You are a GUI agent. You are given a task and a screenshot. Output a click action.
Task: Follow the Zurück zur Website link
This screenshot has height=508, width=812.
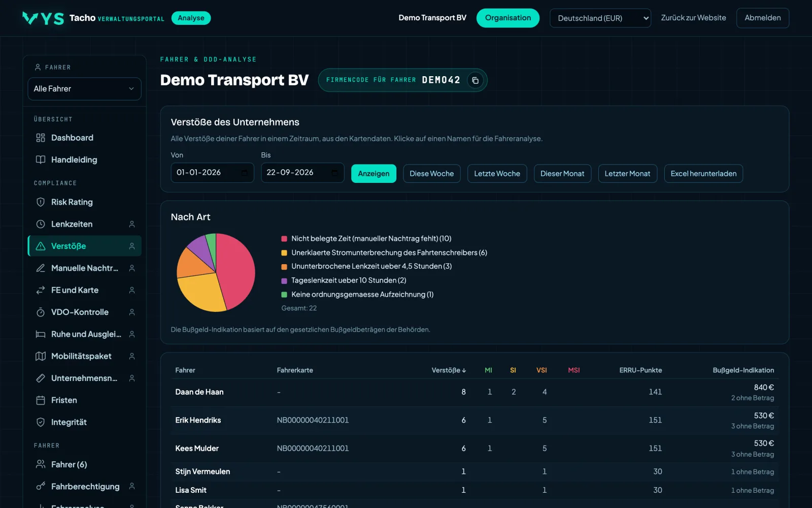coord(693,18)
